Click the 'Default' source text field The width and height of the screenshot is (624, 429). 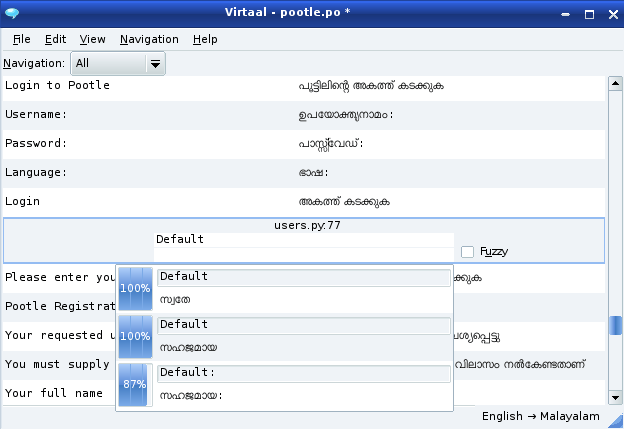[x=304, y=240]
